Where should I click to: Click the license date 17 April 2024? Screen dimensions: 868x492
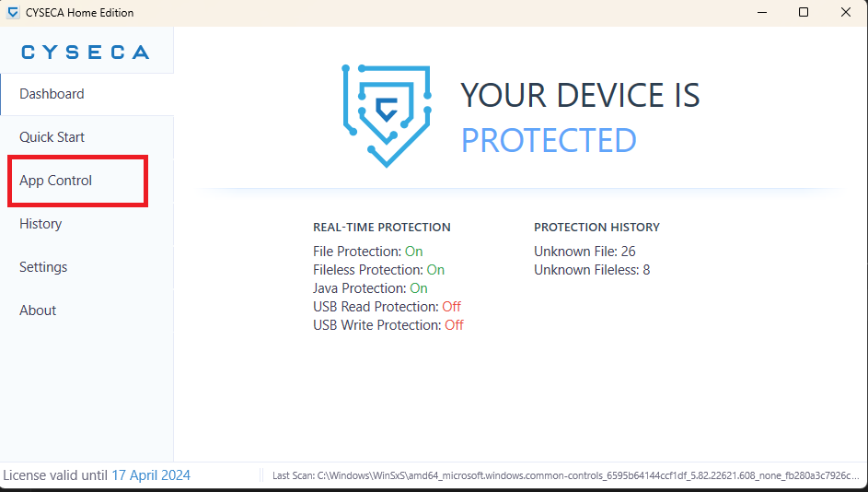coord(151,475)
